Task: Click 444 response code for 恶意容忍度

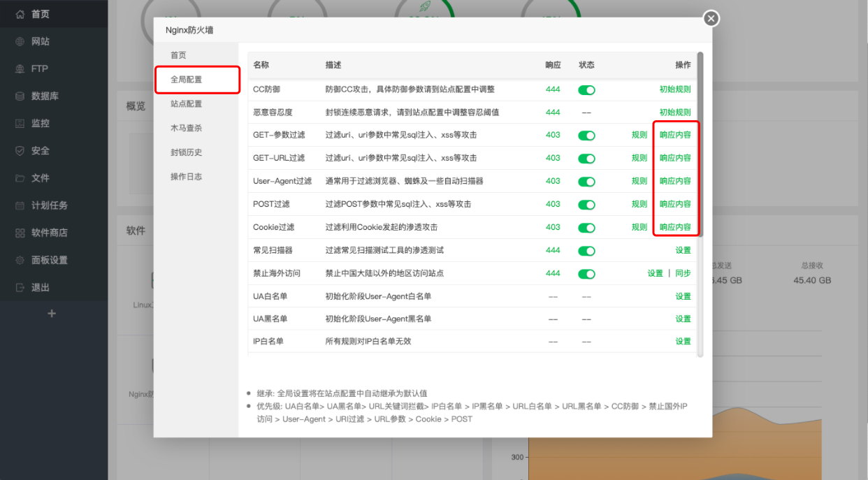Action: point(553,112)
